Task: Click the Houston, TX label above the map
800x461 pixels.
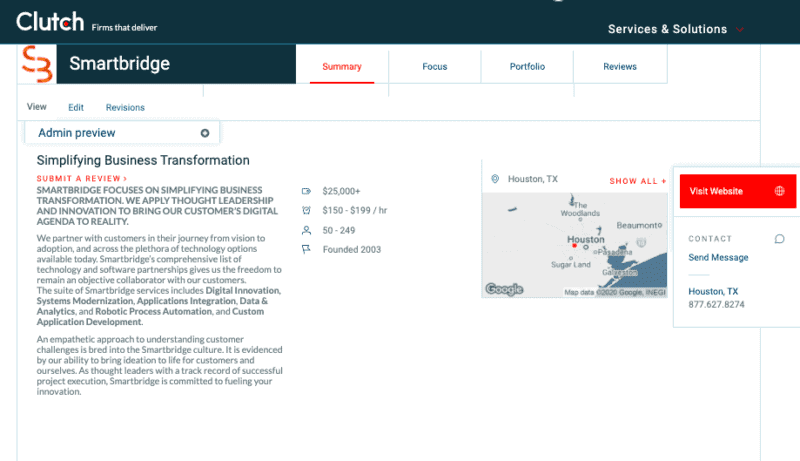Action: point(533,179)
